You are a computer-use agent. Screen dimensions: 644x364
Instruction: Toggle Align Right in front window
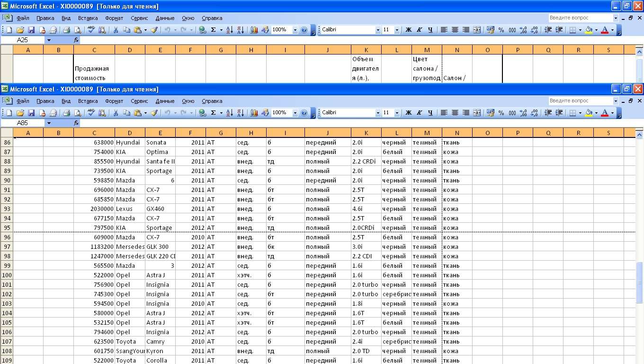pyautogui.click(x=466, y=113)
